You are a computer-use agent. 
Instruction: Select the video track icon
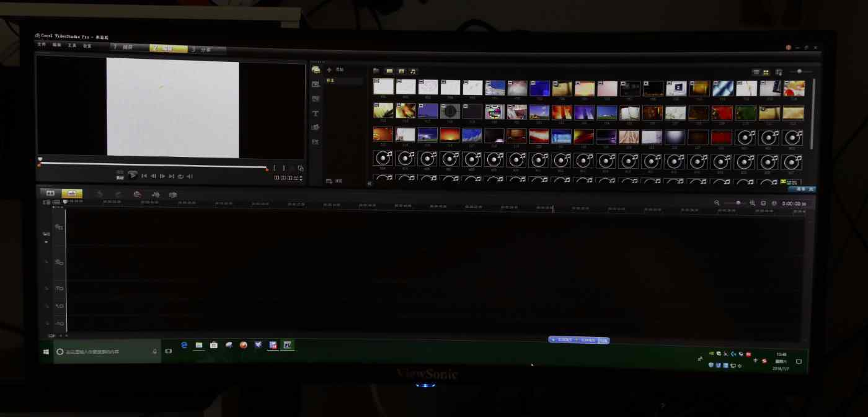pos(59,227)
